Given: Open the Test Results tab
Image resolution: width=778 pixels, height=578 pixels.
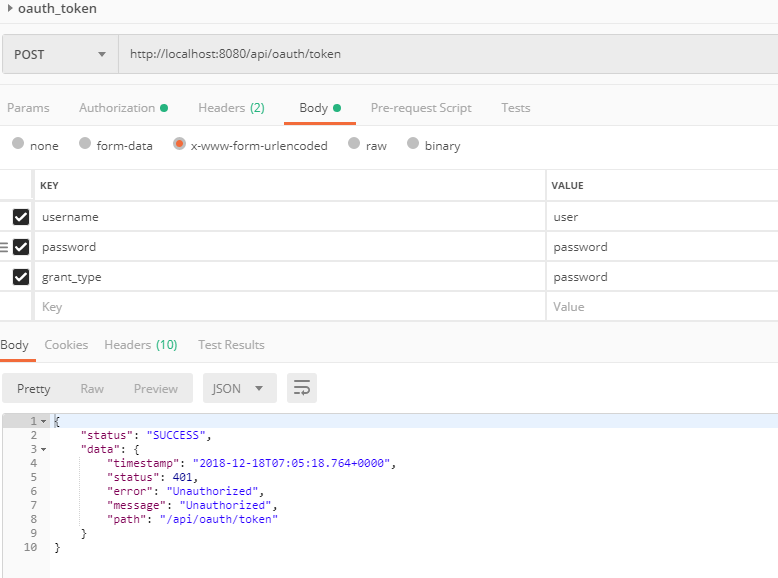Looking at the screenshot, I should (x=231, y=345).
